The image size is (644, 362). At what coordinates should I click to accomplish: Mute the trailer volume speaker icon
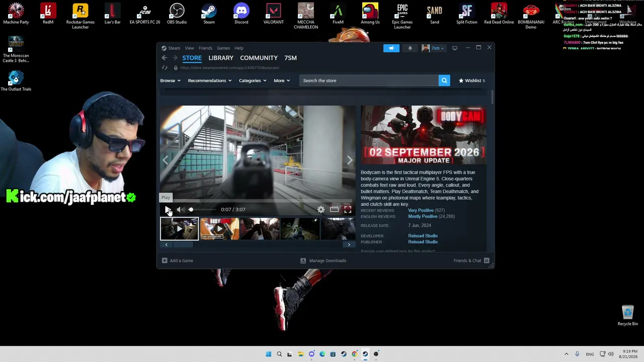point(181,209)
